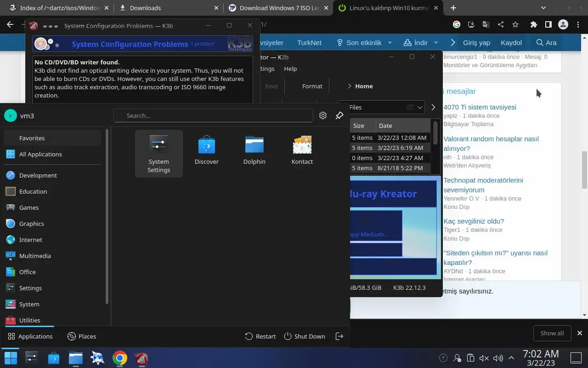The height and width of the screenshot is (368, 588).
Task: Select All Applications category
Action: point(52,154)
